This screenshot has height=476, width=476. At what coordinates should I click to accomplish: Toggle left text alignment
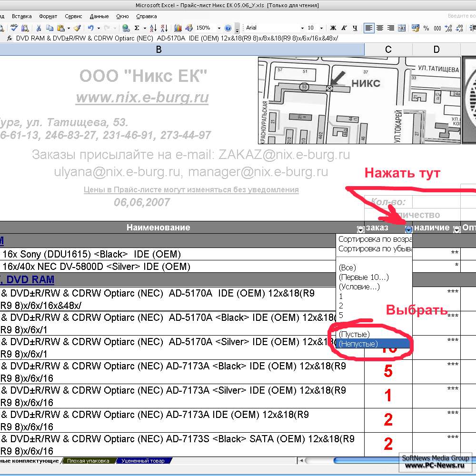[369, 28]
